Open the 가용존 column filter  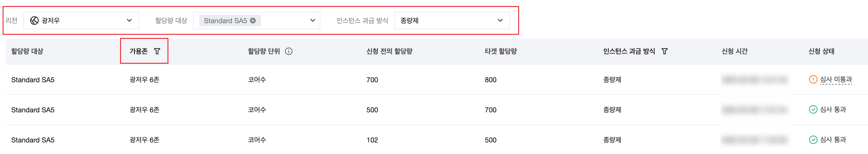(157, 51)
